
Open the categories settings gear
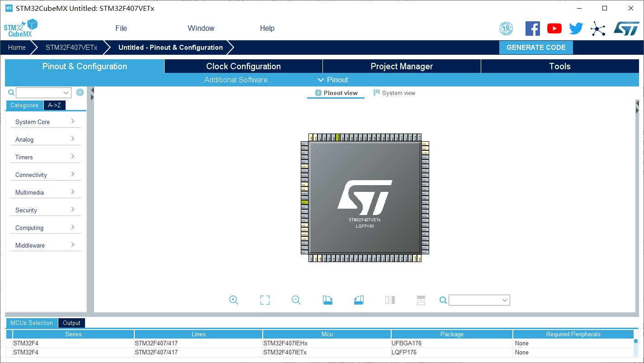point(80,92)
